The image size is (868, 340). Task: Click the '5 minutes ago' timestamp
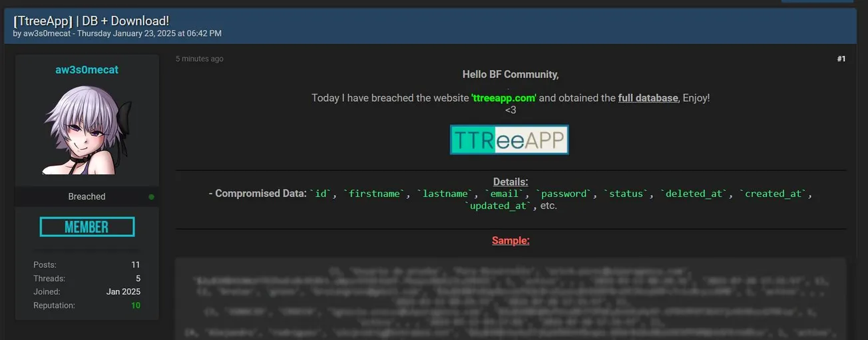pos(200,59)
